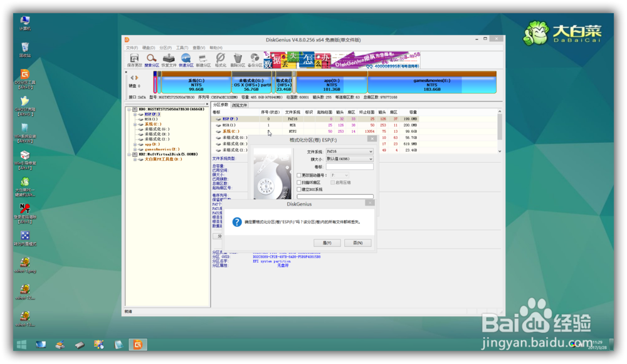Click the Windows Start button on taskbar
This screenshot has height=364, width=627.
click(x=21, y=345)
